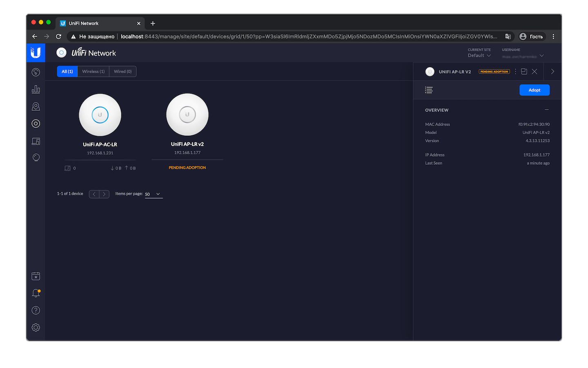Go to next page of devices
This screenshot has height=368, width=588.
pyautogui.click(x=104, y=194)
